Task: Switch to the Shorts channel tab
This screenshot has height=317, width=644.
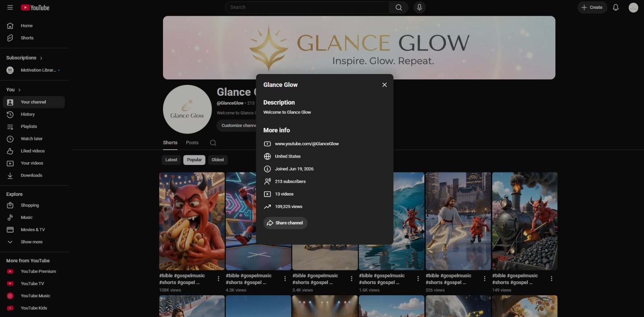Action: coord(170,143)
